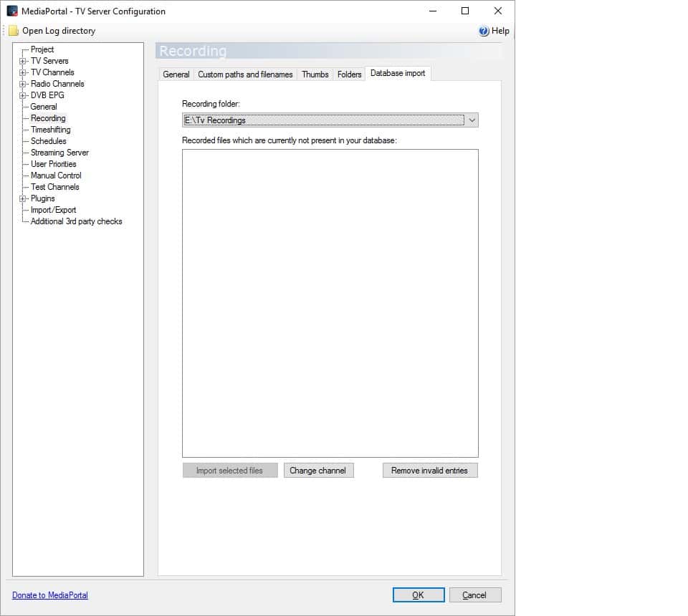Click Remove invalid entries button

coord(429,471)
